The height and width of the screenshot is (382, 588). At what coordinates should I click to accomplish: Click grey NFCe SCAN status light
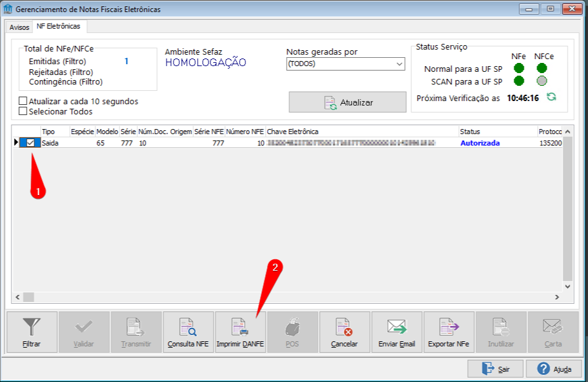(x=542, y=81)
